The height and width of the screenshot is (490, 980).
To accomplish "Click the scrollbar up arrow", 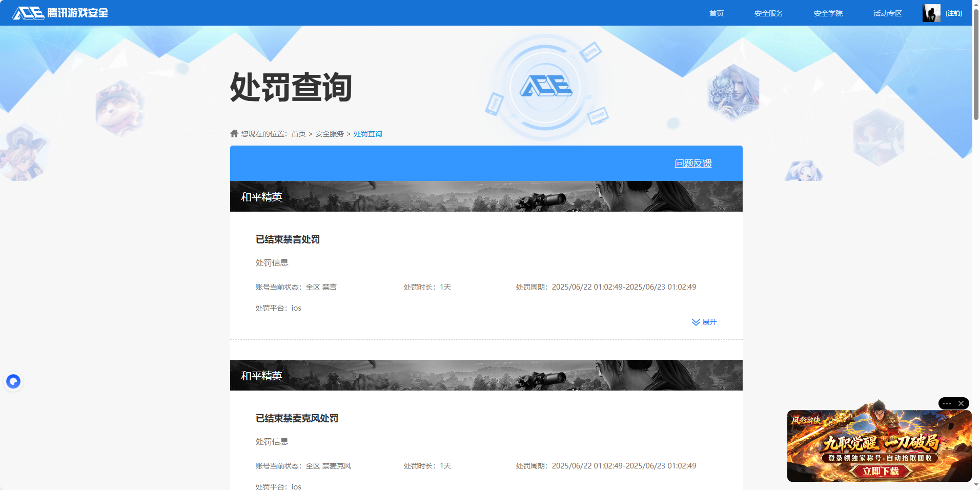I will [976, 4].
